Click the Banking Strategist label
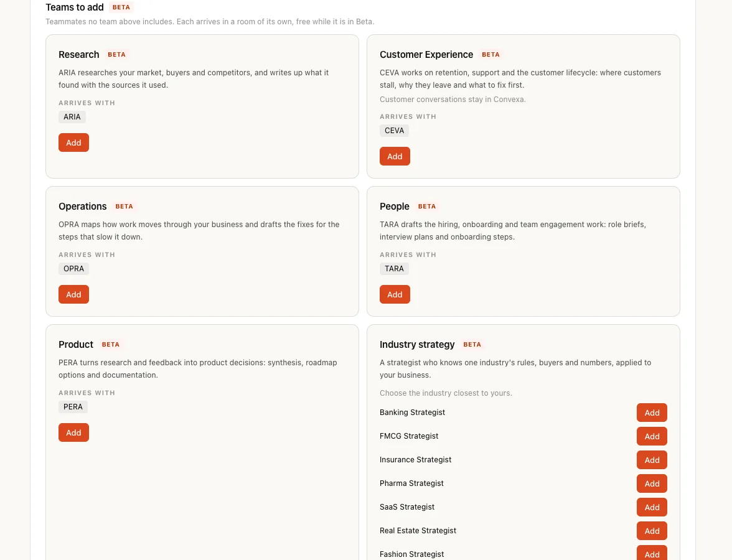Viewport: 732px width, 560px height. point(412,413)
